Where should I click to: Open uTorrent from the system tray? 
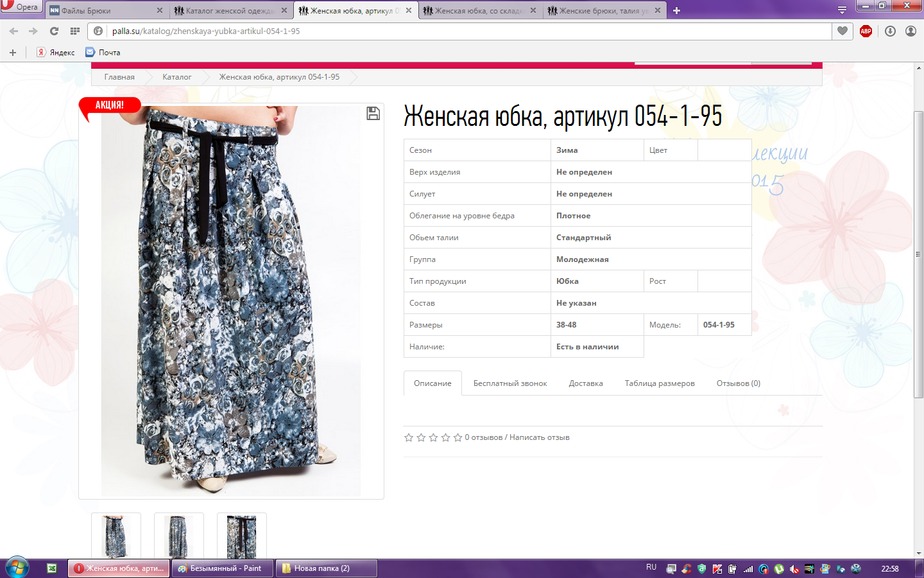pos(779,569)
